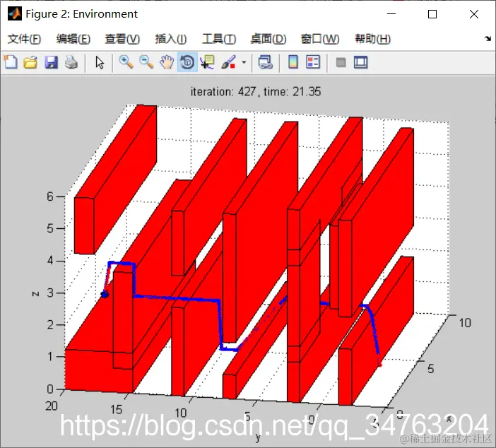Select the Edit Plot arrow tool
The image size is (496, 448).
(x=100, y=62)
